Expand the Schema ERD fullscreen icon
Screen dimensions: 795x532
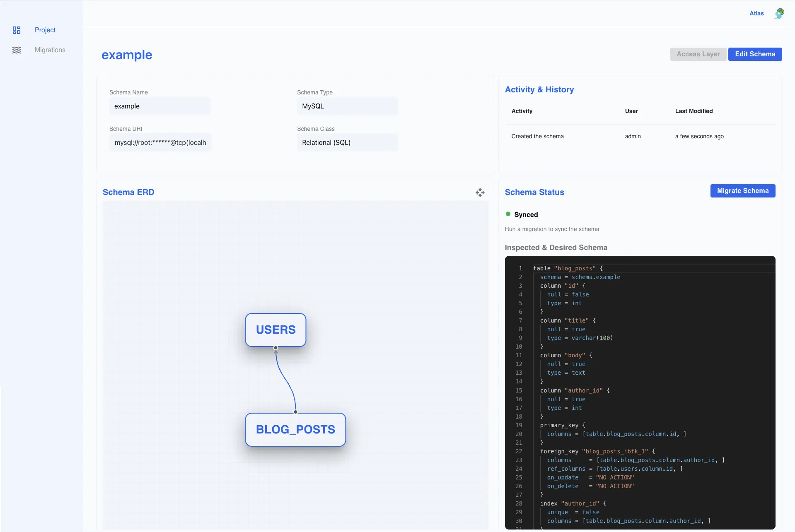(480, 193)
